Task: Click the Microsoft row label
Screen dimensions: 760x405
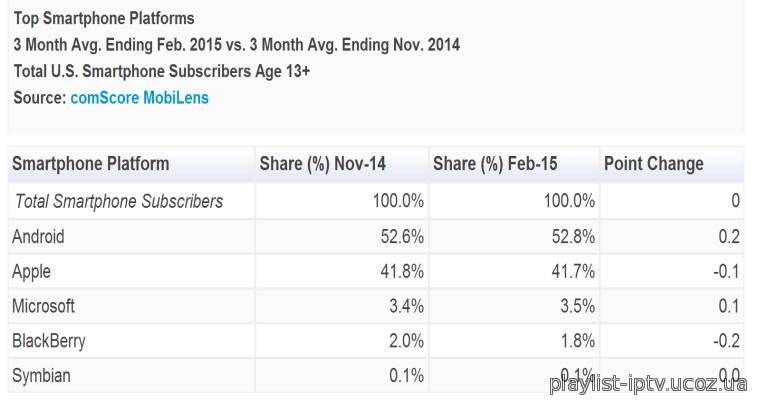Action: [x=44, y=306]
